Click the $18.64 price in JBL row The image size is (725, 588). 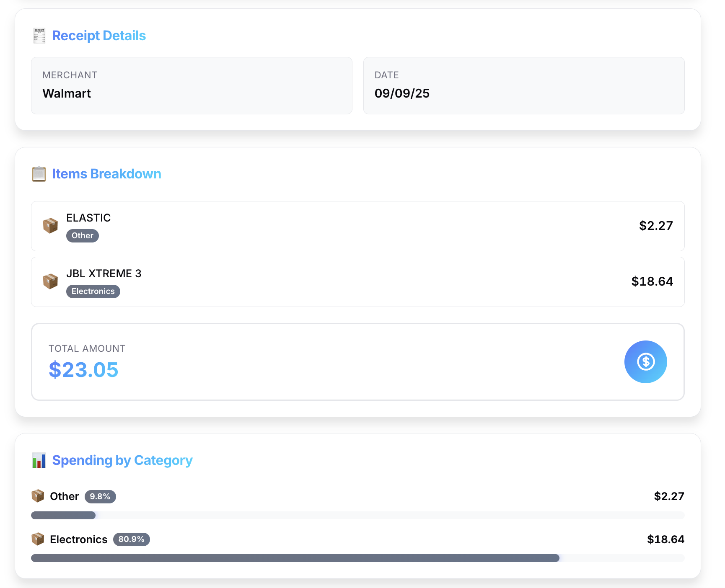652,281
